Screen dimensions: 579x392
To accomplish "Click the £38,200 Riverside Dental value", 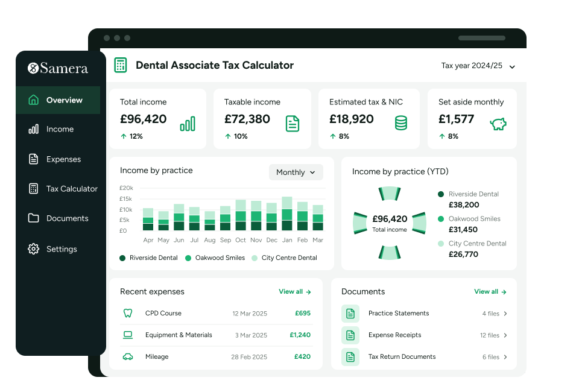I will pos(464,205).
